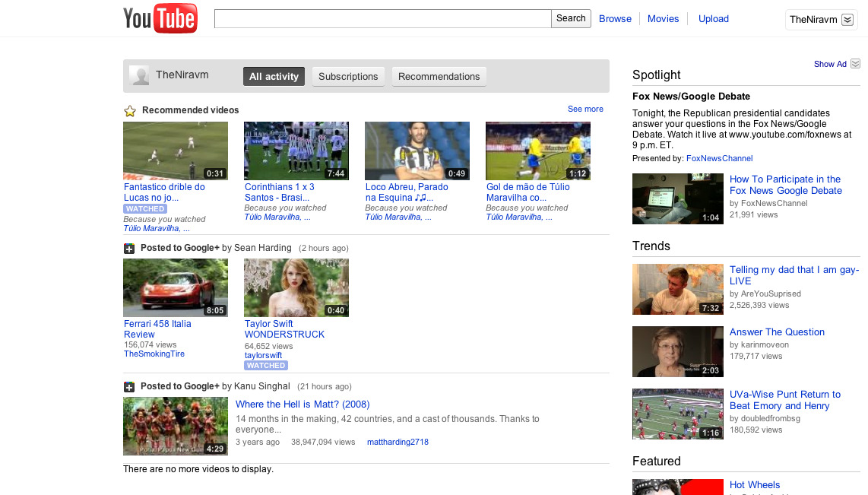Screen dimensions: 868x495
Task: Click Ferrari 458 Italia Review title link
Action: 157,329
